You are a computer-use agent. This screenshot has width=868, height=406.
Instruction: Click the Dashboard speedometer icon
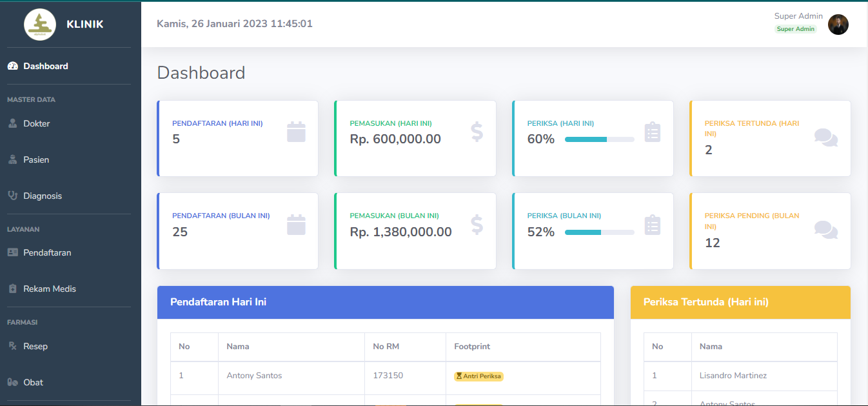[12, 66]
